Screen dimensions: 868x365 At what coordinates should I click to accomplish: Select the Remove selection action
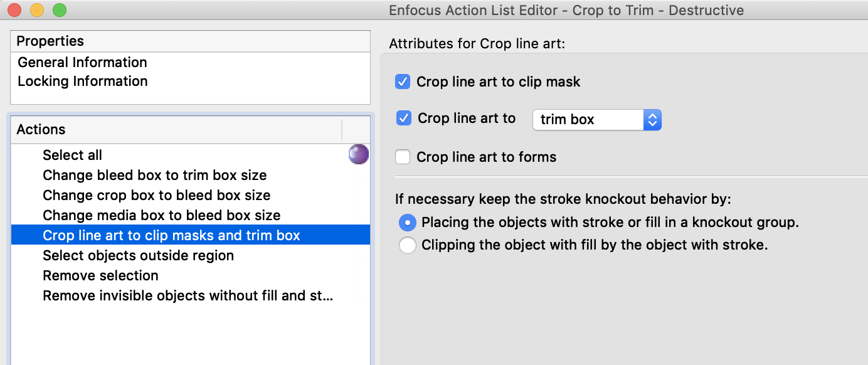coord(100,275)
